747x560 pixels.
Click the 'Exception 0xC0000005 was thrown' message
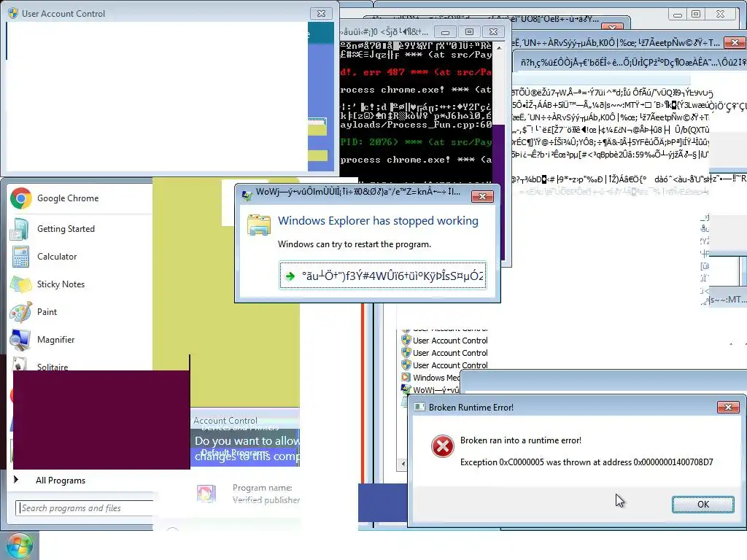[587, 462]
